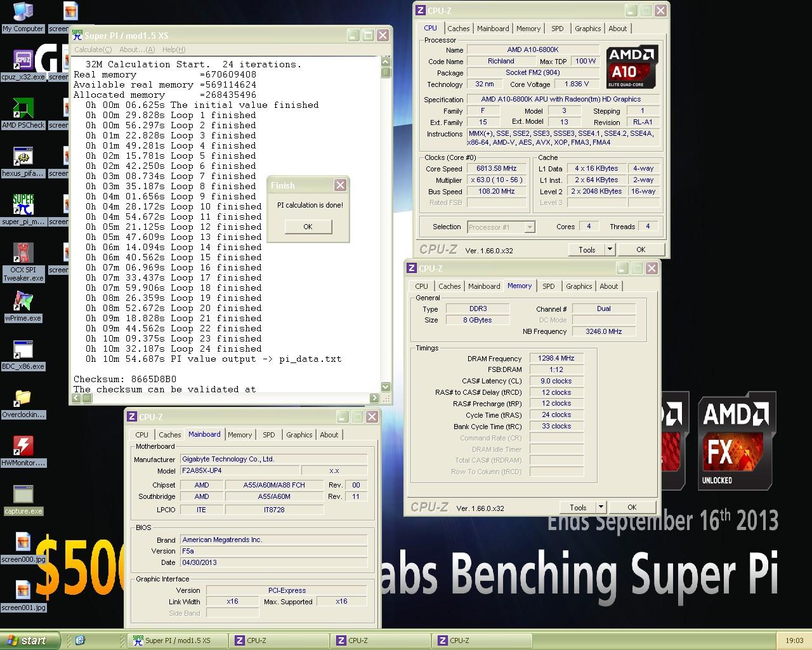Click Multiplier value x 63.0
The height and width of the screenshot is (650, 812).
pyautogui.click(x=497, y=180)
